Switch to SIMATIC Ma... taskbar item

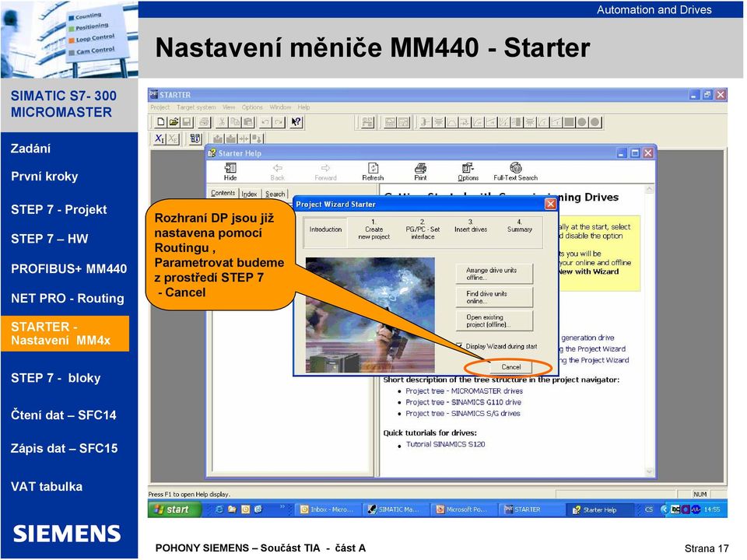[x=395, y=509]
